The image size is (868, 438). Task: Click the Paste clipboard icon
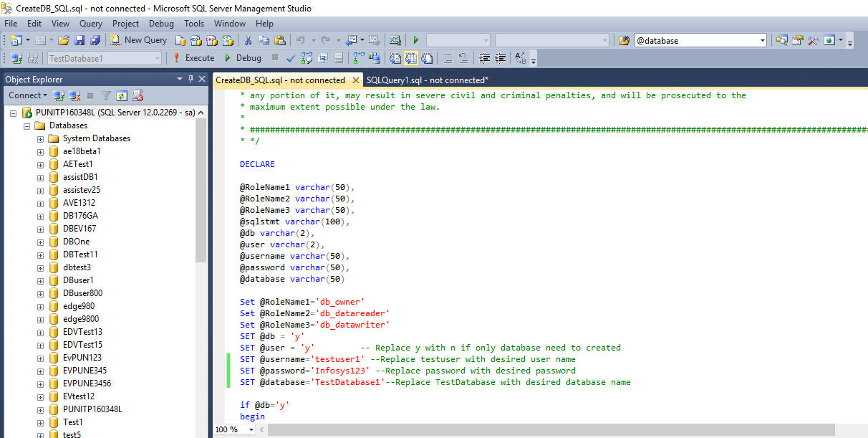pyautogui.click(x=280, y=40)
